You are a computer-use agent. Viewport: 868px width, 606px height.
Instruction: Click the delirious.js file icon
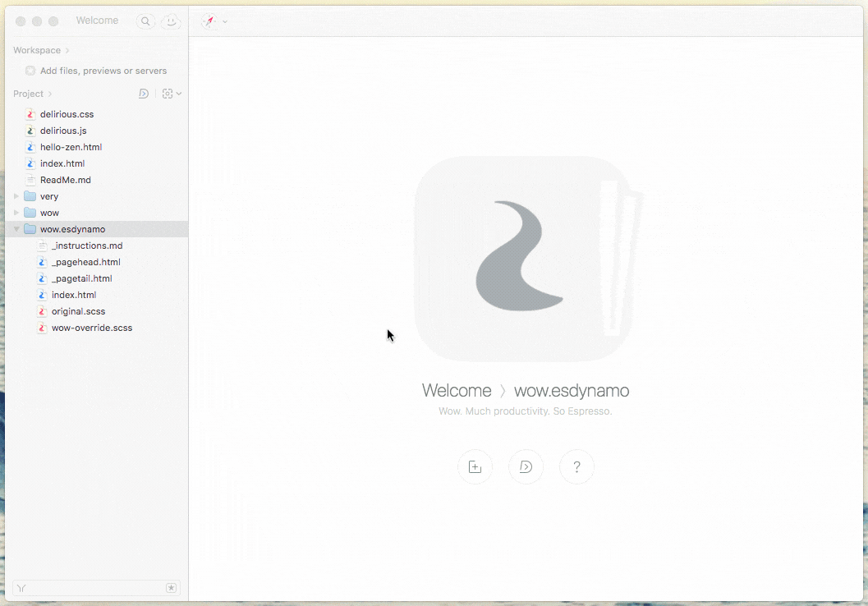coord(30,131)
